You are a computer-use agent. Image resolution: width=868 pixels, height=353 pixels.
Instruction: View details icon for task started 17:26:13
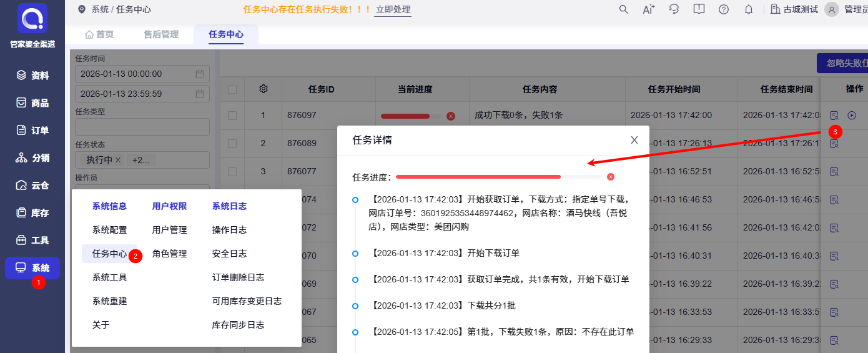[834, 144]
